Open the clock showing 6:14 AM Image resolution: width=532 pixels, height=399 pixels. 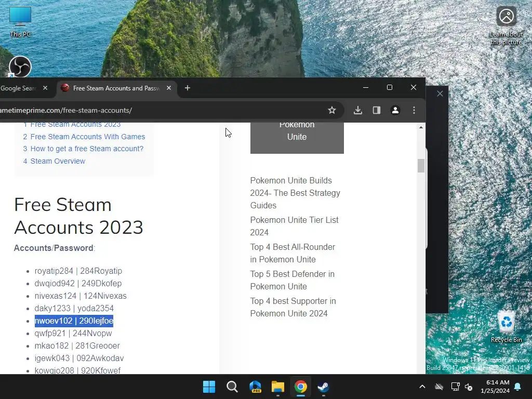495,387
